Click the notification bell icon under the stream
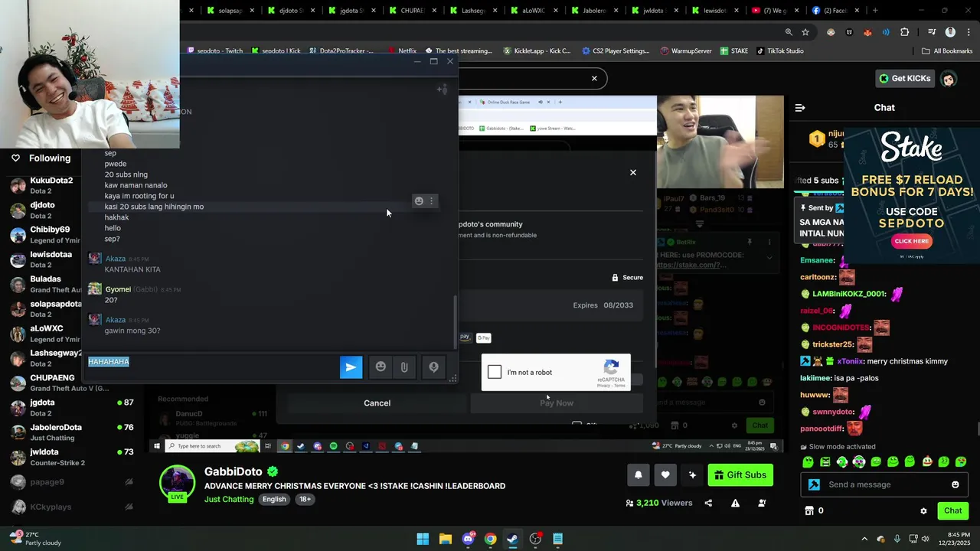The width and height of the screenshot is (980, 551). pos(638,475)
